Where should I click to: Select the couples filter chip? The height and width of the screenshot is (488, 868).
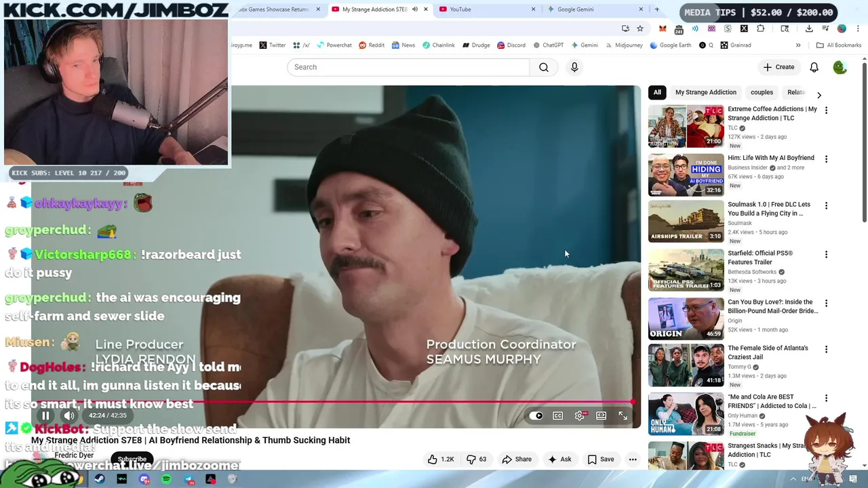[762, 92]
